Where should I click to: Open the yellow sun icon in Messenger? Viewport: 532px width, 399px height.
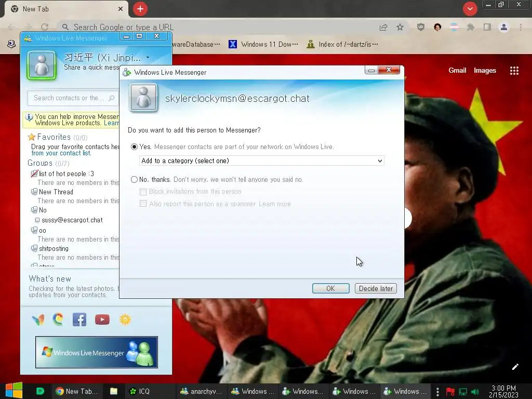pyautogui.click(x=125, y=320)
